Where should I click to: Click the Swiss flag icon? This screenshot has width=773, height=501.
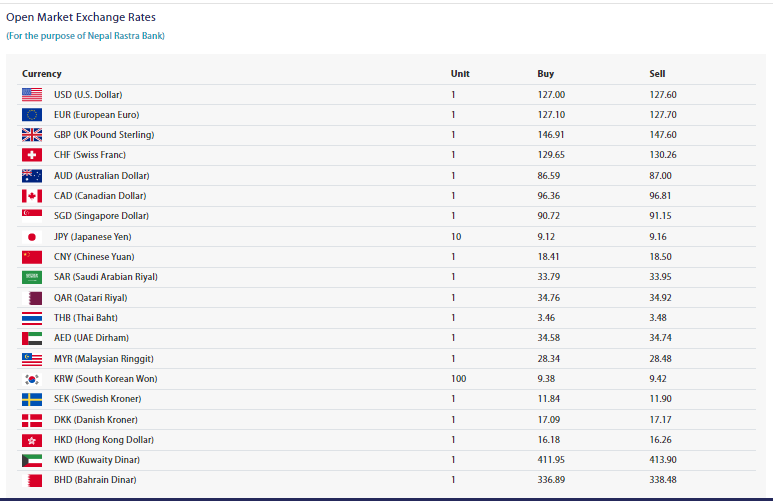coord(32,155)
